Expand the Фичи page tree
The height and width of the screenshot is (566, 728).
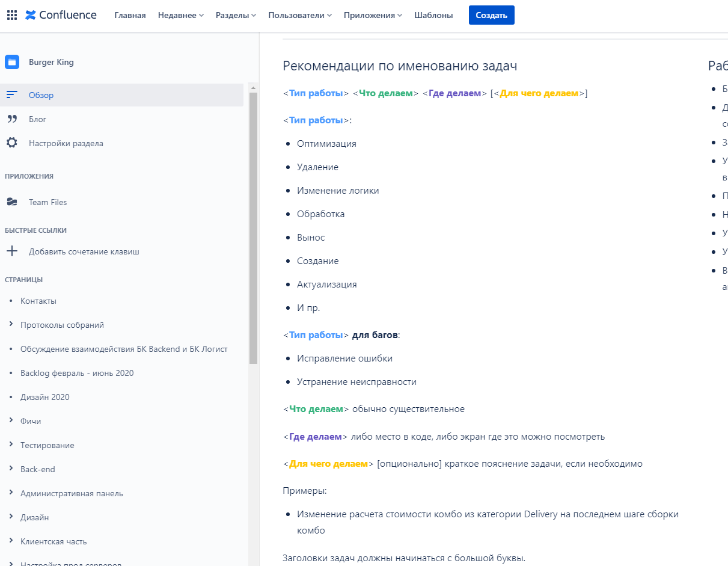[x=11, y=421]
